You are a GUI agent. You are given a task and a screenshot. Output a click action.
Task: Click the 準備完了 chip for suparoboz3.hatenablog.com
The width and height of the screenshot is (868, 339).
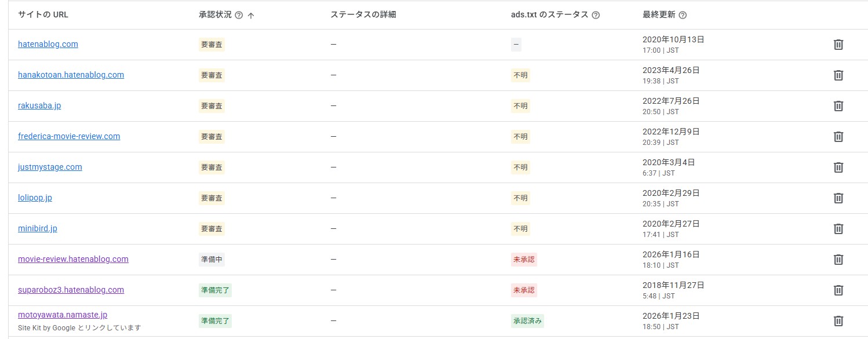pos(214,290)
